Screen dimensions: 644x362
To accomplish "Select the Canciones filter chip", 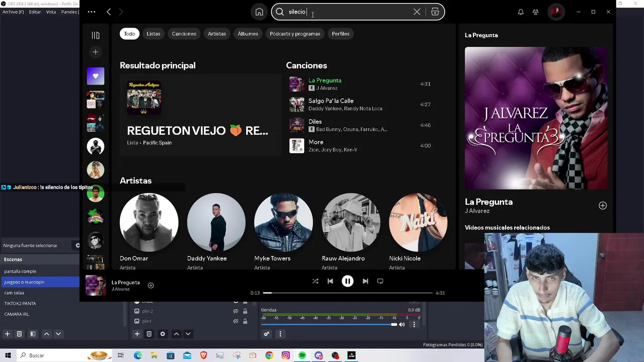I will point(184,34).
